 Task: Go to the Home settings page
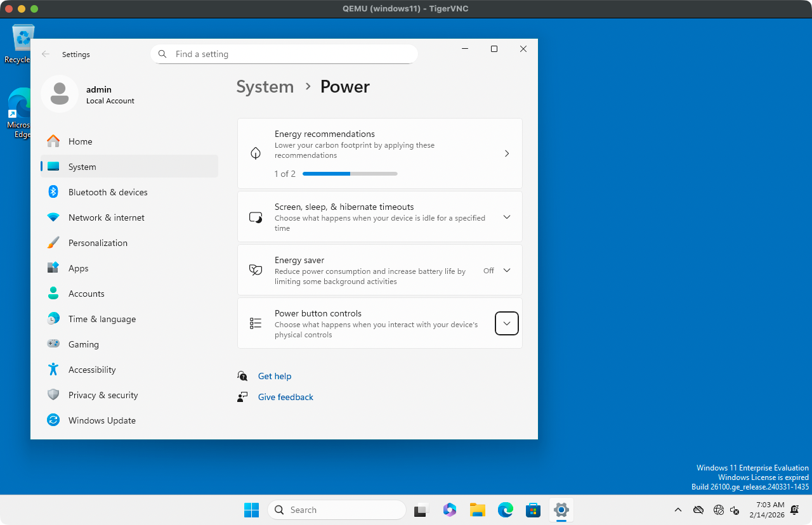(x=81, y=141)
